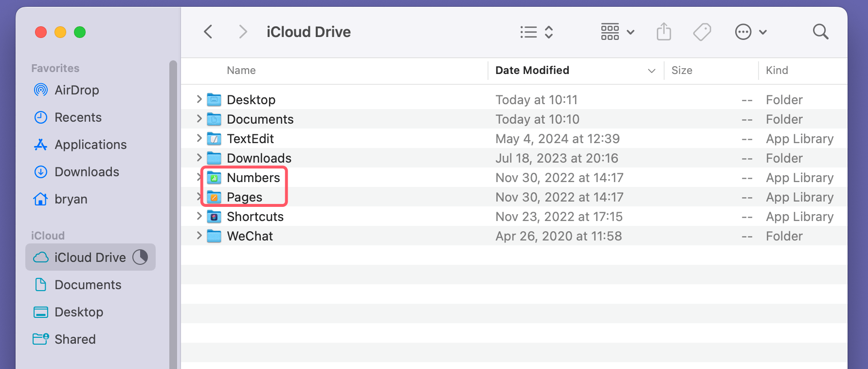Expand the TextEdit folder row
Viewport: 868px width, 369px height.
199,138
